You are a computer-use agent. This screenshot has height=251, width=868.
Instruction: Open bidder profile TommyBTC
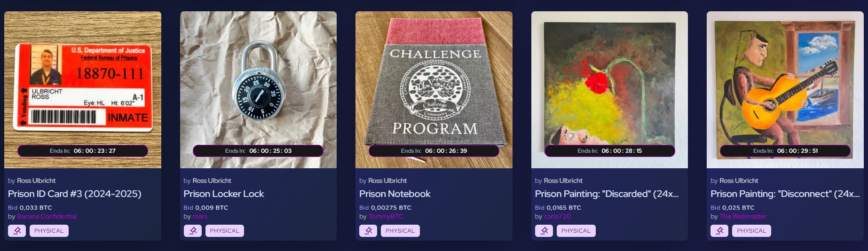click(x=386, y=217)
